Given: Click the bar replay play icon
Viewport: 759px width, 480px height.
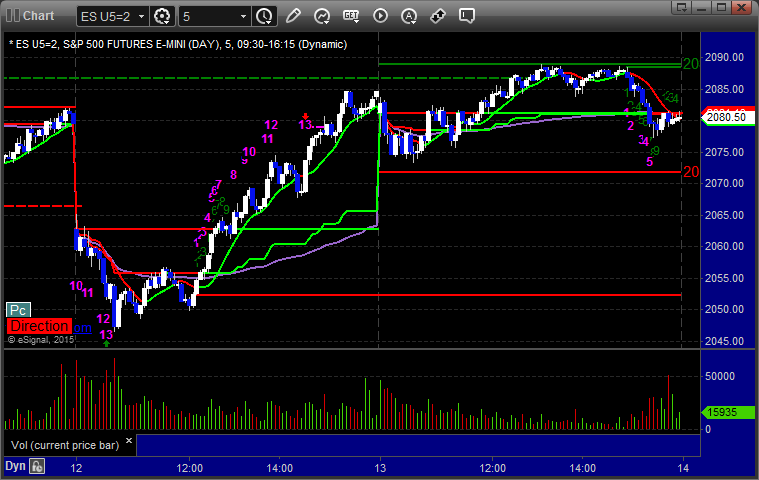Looking at the screenshot, I should pos(380,16).
